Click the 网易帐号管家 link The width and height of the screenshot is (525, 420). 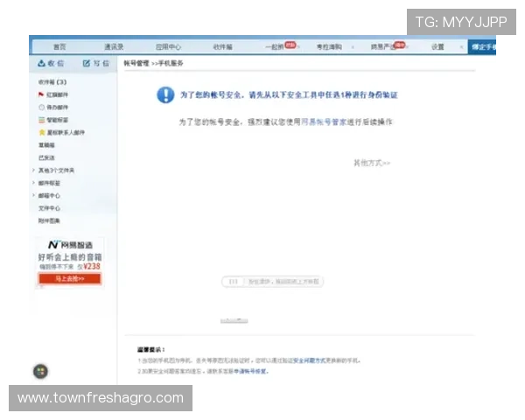click(324, 122)
